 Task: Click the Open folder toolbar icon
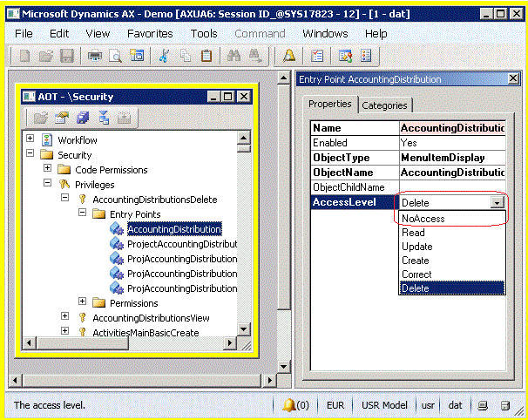click(46, 56)
